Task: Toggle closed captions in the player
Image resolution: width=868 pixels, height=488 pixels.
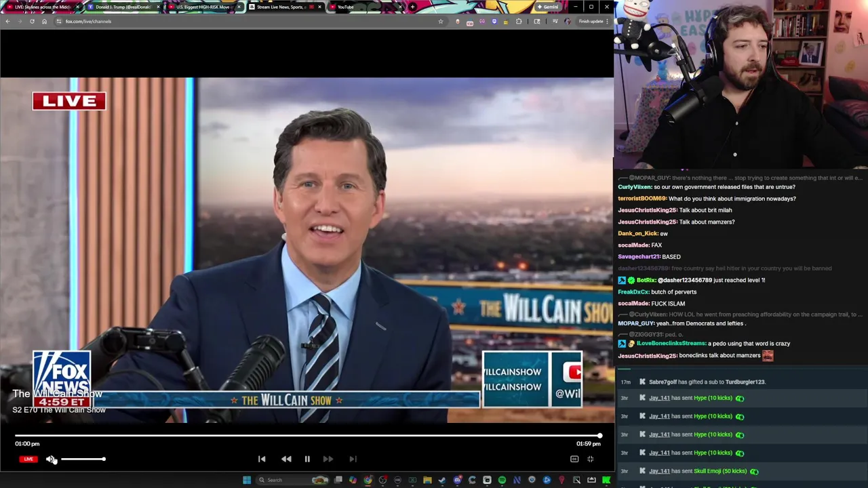Action: point(574,459)
